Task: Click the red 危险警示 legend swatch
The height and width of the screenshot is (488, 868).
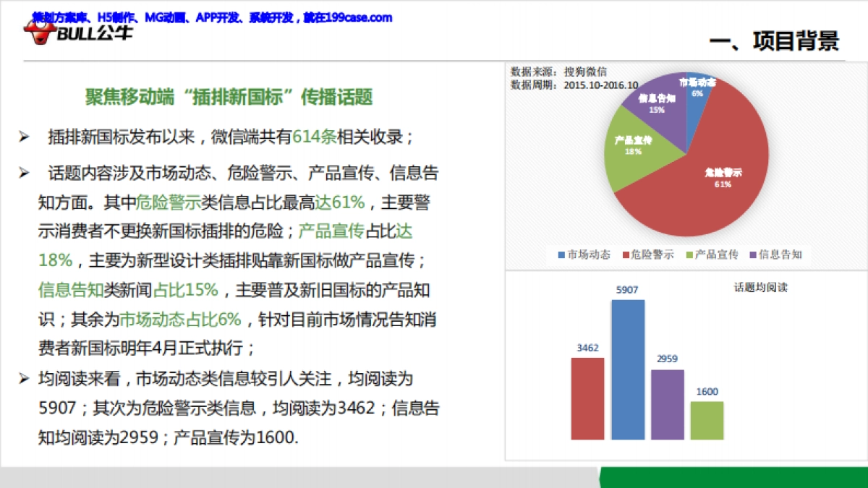Action: (x=625, y=254)
